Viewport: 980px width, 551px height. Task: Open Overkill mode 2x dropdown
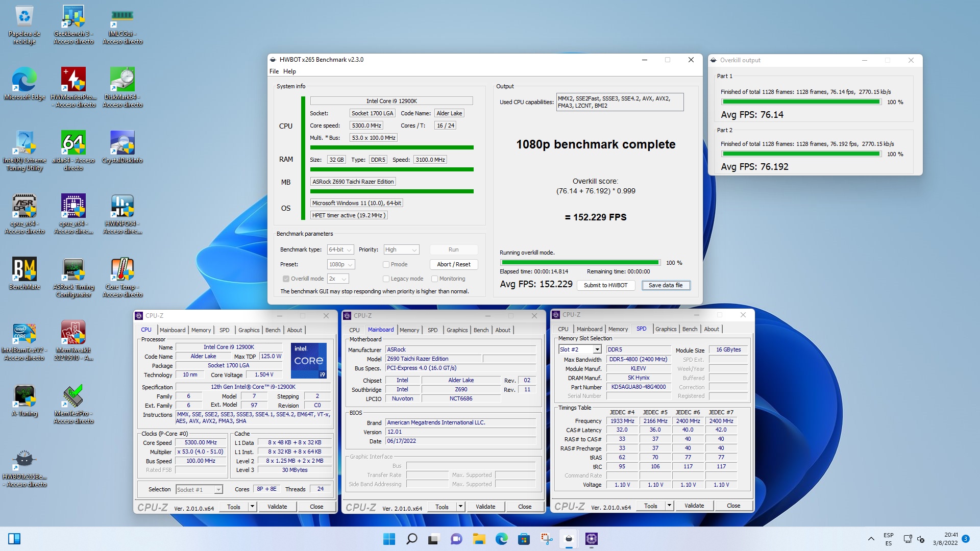(338, 279)
